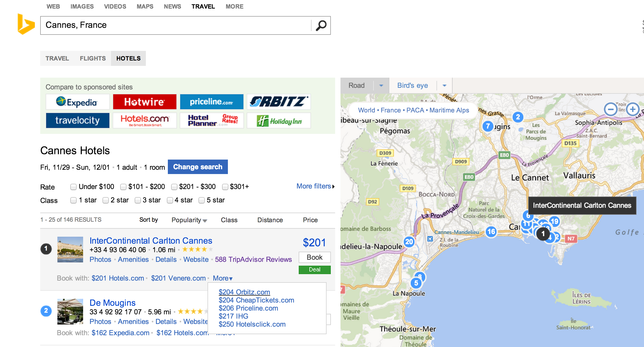Check the Under $100 rate filter
The width and height of the screenshot is (644, 347).
[x=73, y=187]
